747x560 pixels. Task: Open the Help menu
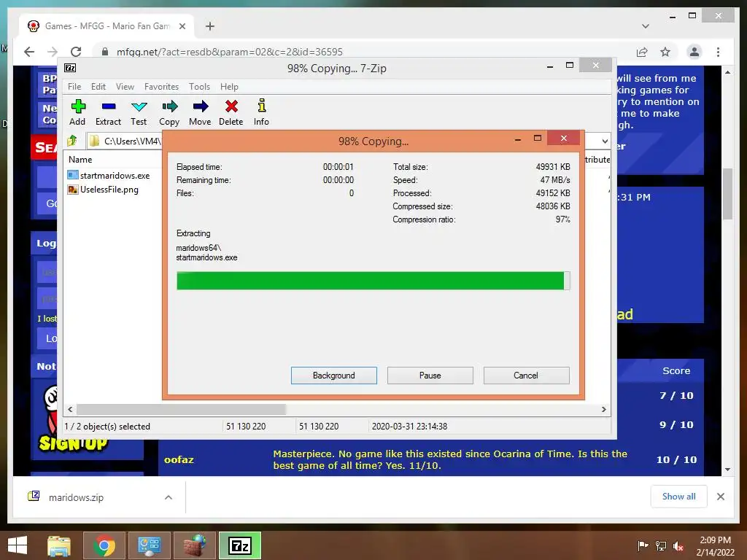[229, 87]
